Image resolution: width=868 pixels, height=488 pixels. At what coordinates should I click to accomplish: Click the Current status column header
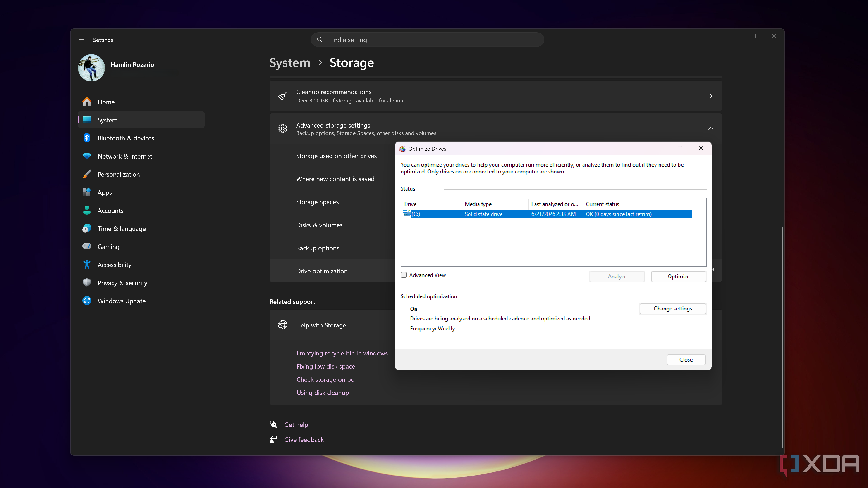point(637,204)
